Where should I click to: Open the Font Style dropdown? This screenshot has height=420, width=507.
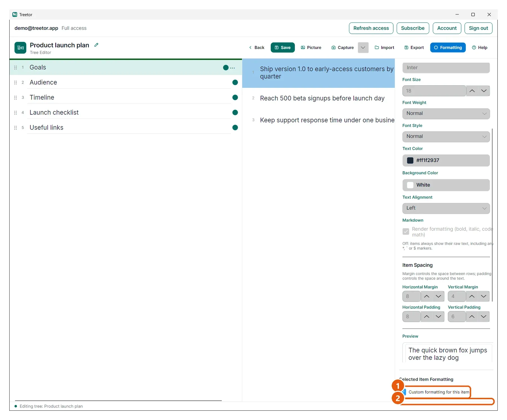pyautogui.click(x=446, y=137)
